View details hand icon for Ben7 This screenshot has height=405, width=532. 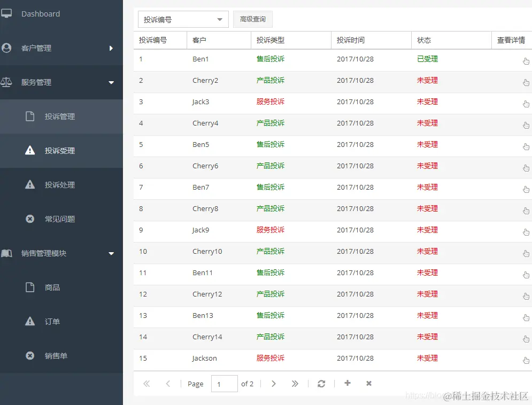pyautogui.click(x=526, y=189)
